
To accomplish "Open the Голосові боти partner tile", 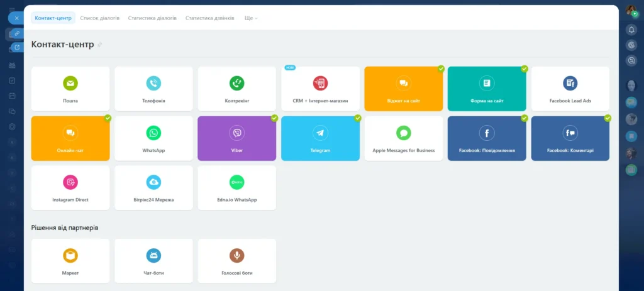I will click(237, 261).
